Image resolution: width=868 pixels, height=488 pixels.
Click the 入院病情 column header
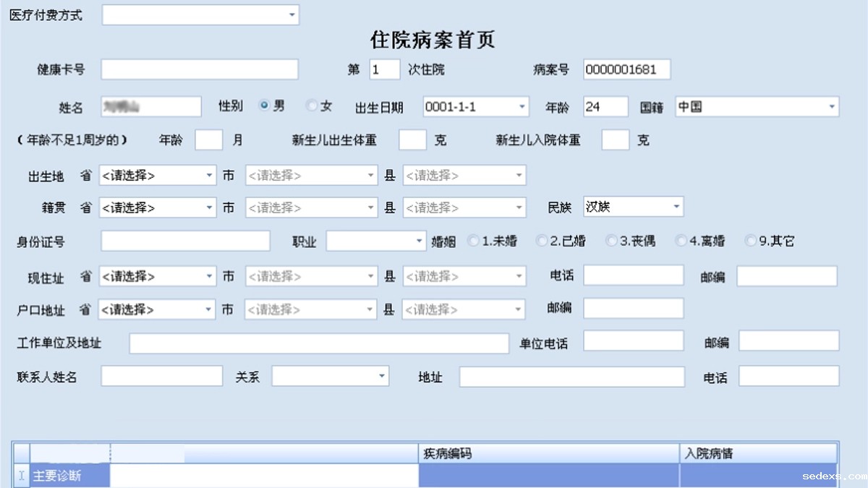click(757, 454)
